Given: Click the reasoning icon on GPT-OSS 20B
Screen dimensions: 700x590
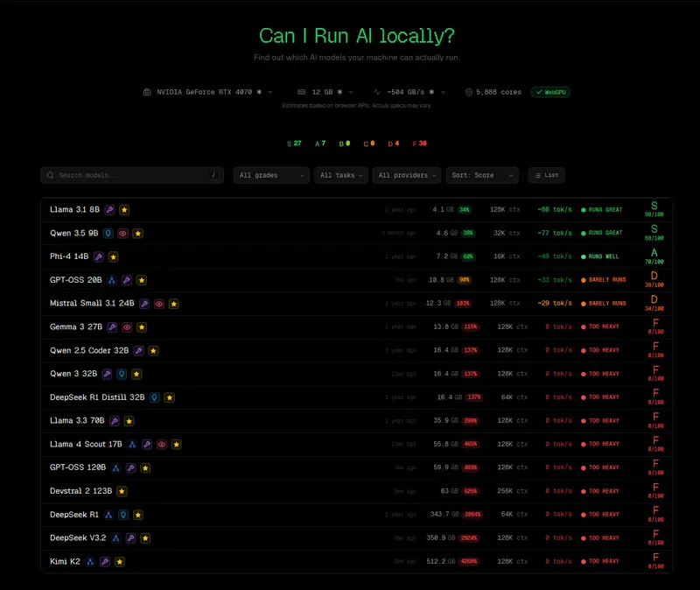Looking at the screenshot, I should 112,280.
